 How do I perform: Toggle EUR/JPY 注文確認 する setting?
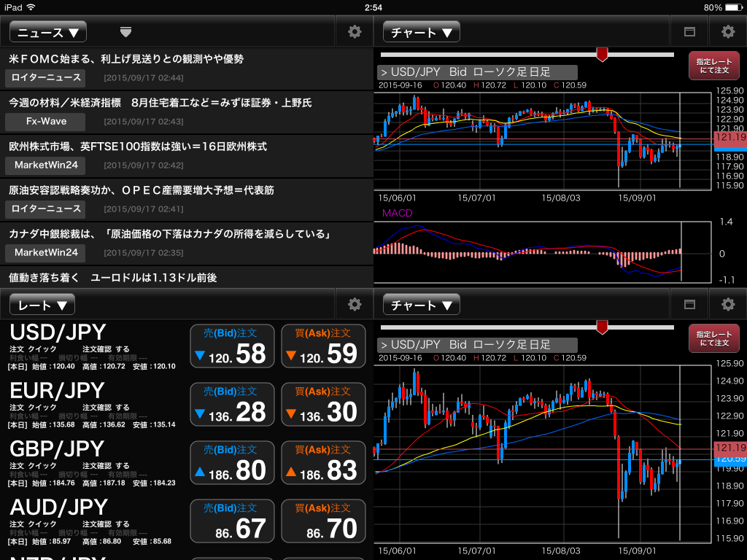tap(106, 408)
